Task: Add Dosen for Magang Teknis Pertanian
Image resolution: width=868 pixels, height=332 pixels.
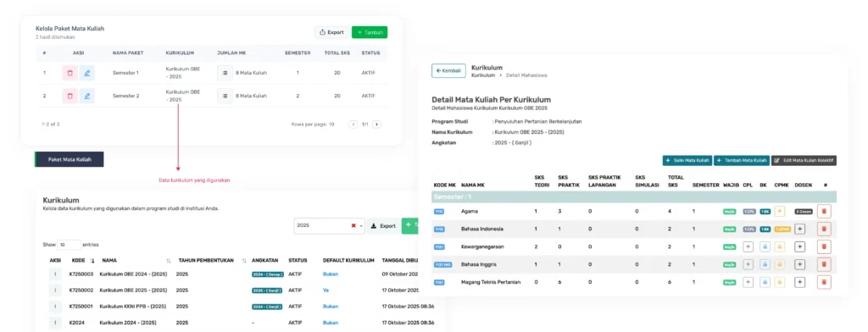Action: pos(799,282)
